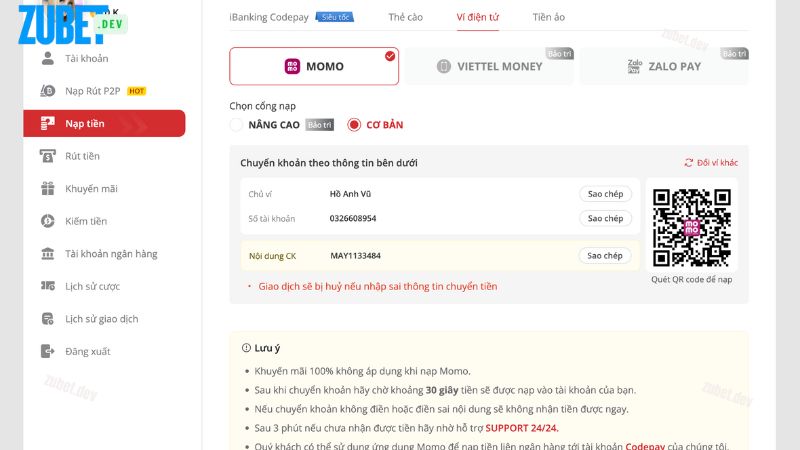Click the Tài khoản ngân hàng bank icon
This screenshot has width=800, height=450.
pos(47,254)
